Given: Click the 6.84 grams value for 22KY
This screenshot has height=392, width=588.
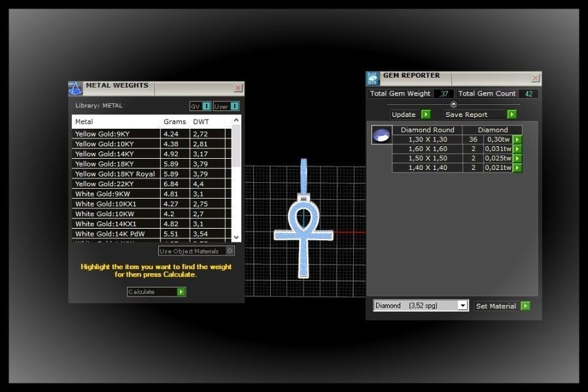Looking at the screenshot, I should [171, 184].
